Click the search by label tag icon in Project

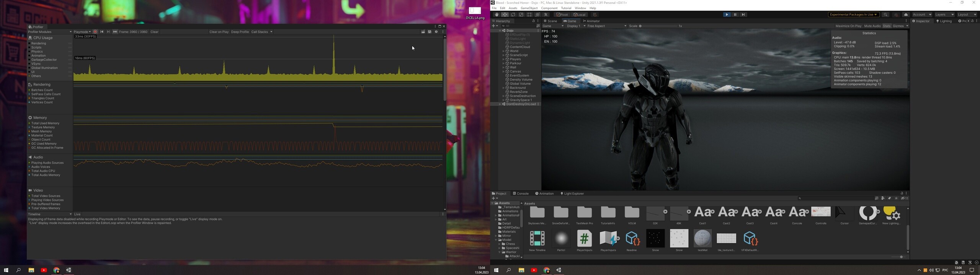(x=890, y=198)
